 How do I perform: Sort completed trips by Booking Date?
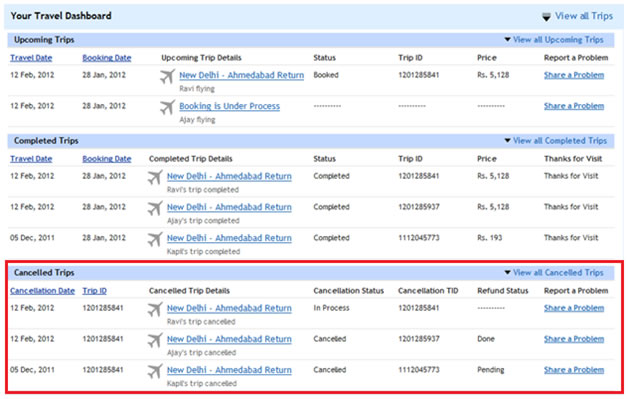(x=107, y=159)
